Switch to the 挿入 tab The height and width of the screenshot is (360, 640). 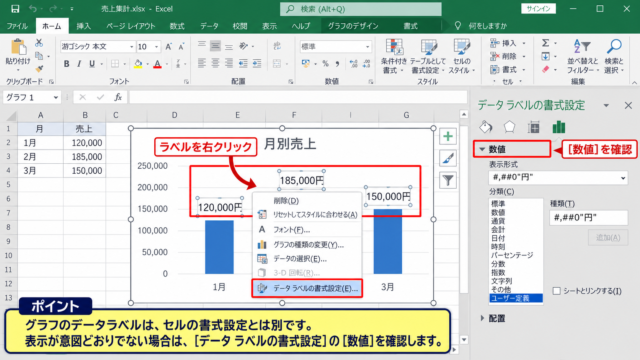(x=84, y=26)
